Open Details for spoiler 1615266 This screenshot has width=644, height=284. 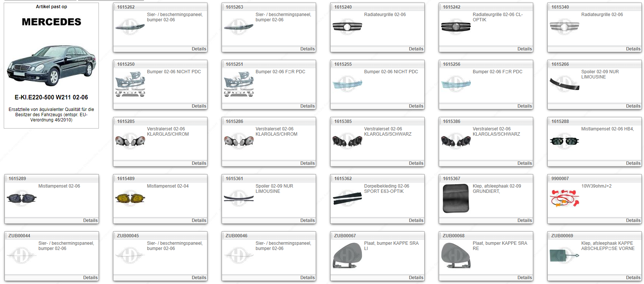[x=633, y=106]
